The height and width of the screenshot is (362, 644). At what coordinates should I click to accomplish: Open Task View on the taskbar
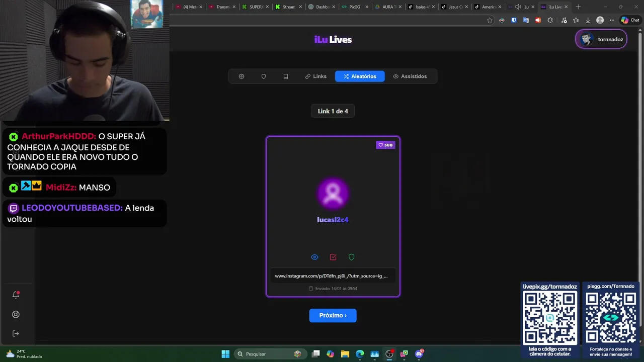(315, 354)
